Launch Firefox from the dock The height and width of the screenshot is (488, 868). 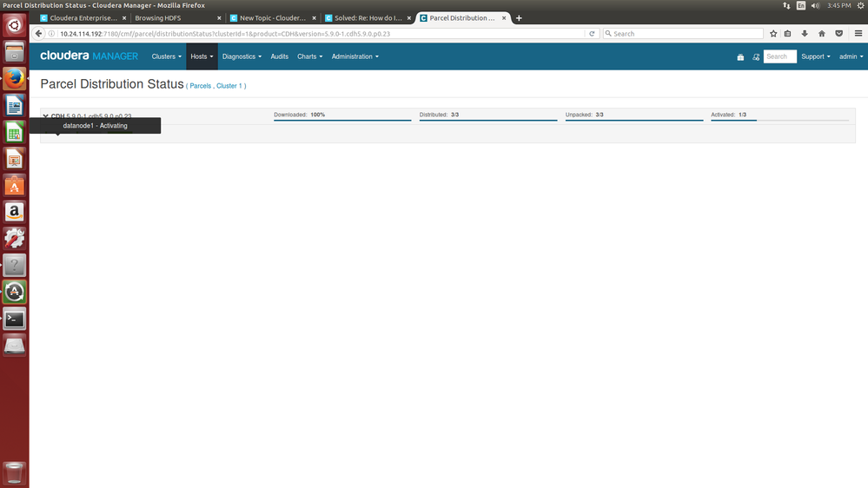pos(15,78)
